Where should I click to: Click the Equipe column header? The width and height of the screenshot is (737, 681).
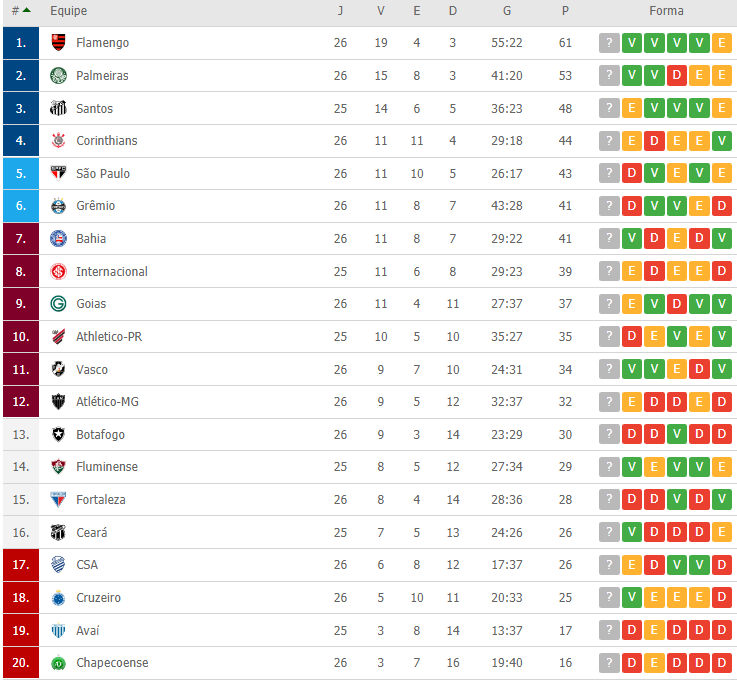69,11
